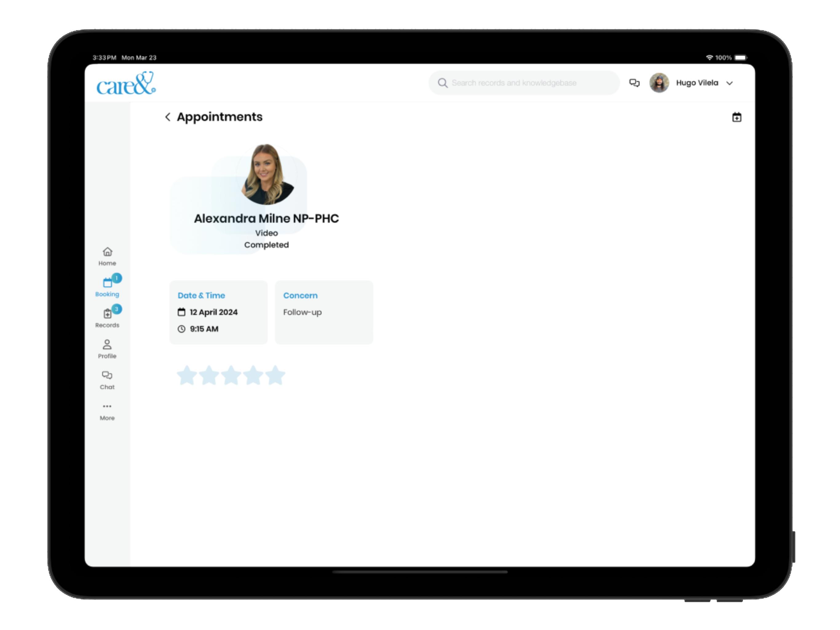The width and height of the screenshot is (840, 630).
Task: Click Alexandra Milne's profile photo
Action: pyautogui.click(x=267, y=174)
